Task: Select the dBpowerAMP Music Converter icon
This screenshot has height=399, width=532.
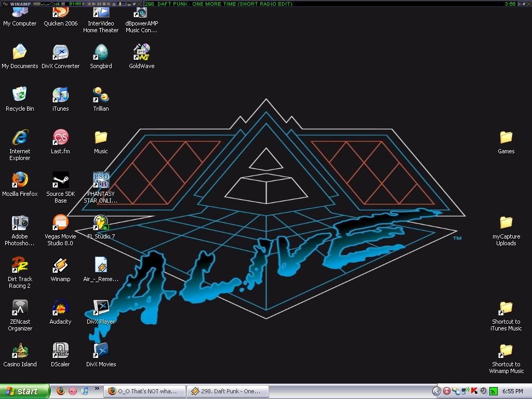Action: (x=141, y=20)
